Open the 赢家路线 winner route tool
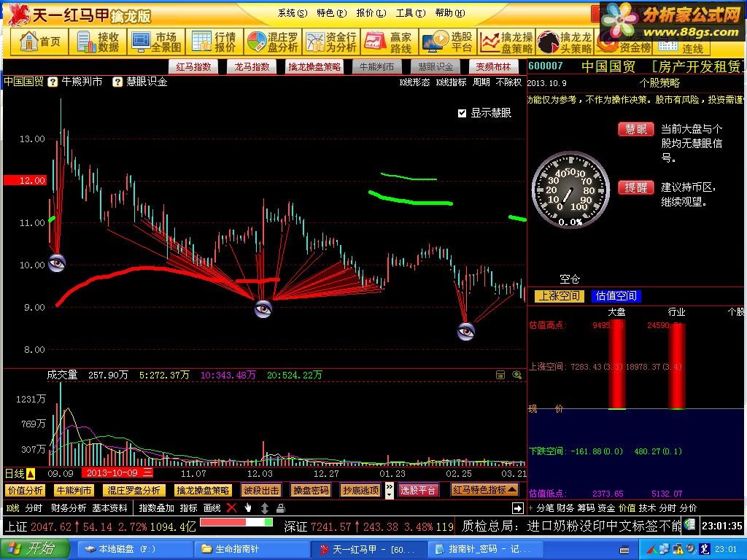747x560 pixels. [x=390, y=42]
